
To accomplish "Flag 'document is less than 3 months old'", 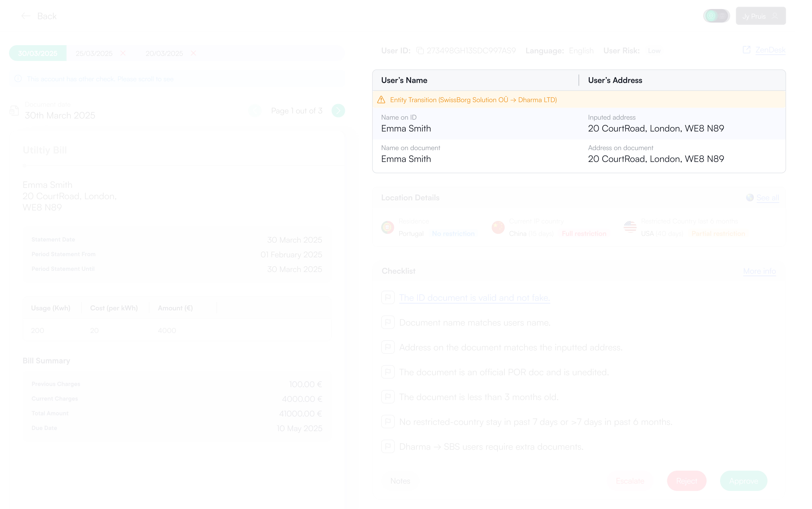I will [388, 397].
